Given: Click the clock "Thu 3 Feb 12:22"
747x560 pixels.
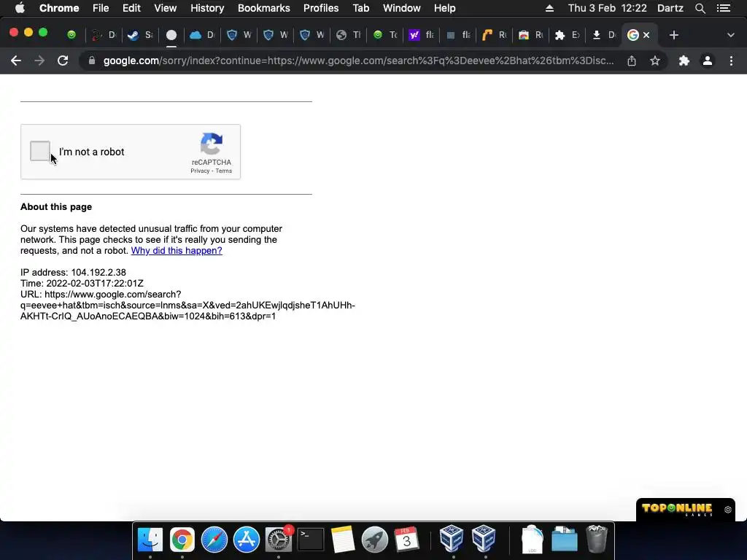Looking at the screenshot, I should pyautogui.click(x=608, y=8).
